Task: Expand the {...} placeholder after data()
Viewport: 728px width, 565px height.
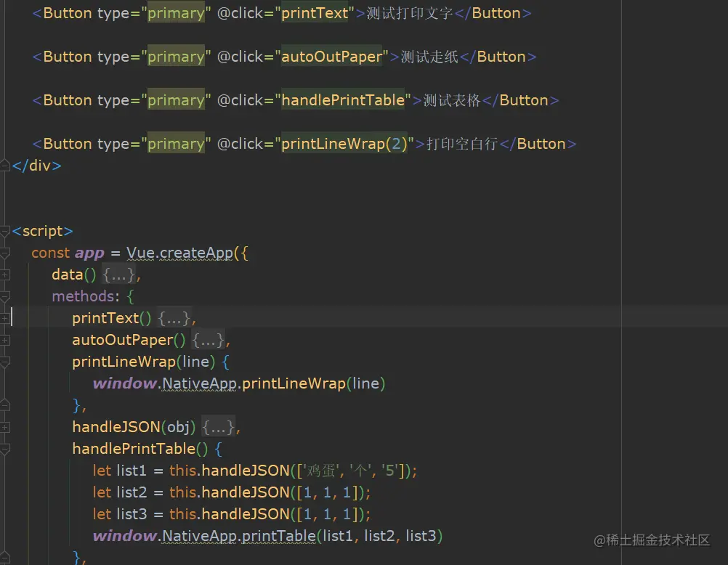Action: tap(119, 275)
